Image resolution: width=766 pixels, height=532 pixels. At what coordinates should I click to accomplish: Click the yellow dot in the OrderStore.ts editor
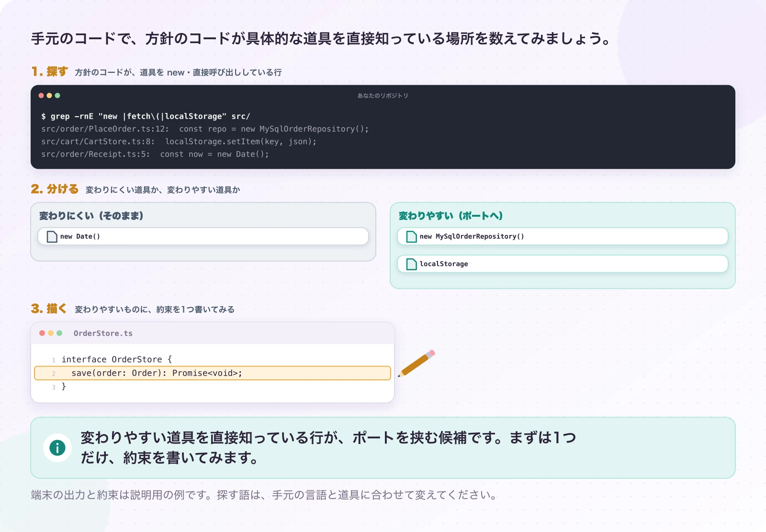(x=51, y=333)
